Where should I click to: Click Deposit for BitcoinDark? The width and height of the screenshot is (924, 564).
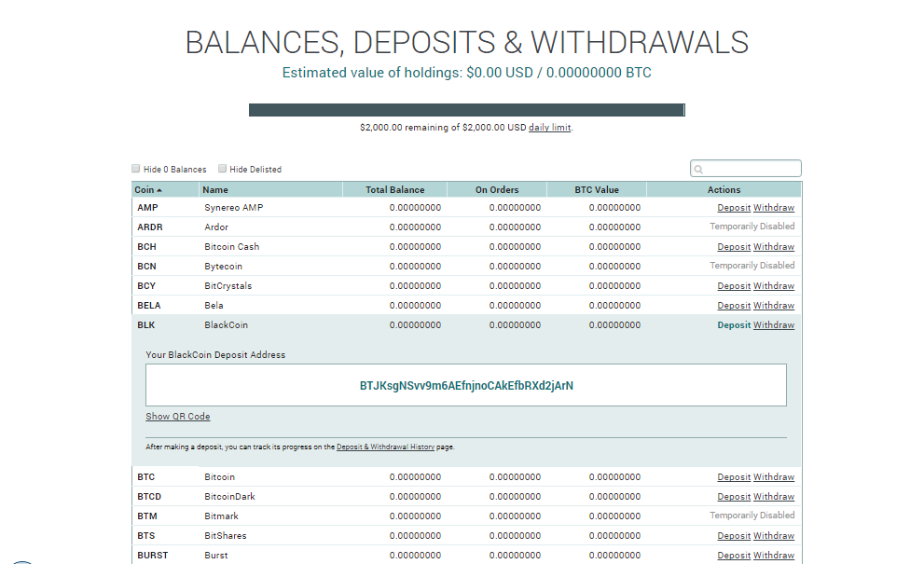click(x=734, y=496)
